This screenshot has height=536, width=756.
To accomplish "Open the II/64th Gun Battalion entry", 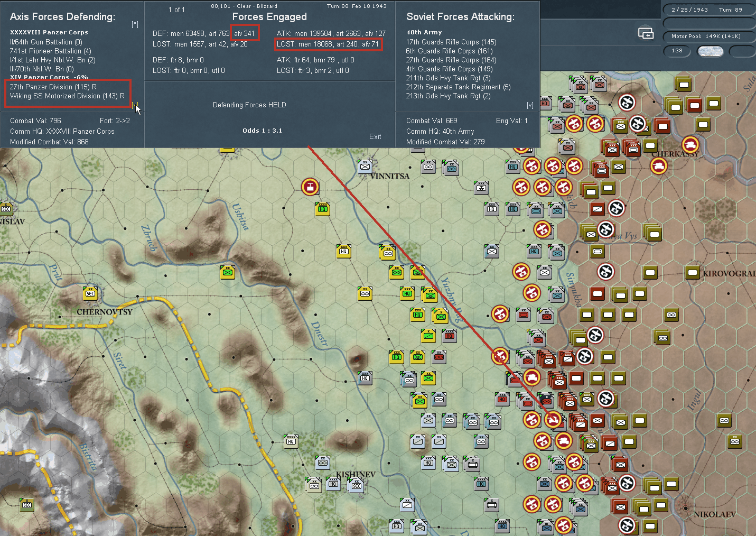I will 46,42.
